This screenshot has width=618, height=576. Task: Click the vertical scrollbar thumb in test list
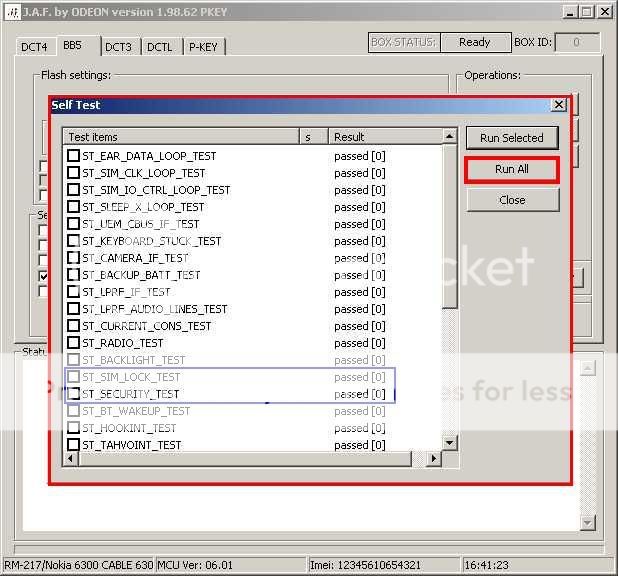pos(450,226)
